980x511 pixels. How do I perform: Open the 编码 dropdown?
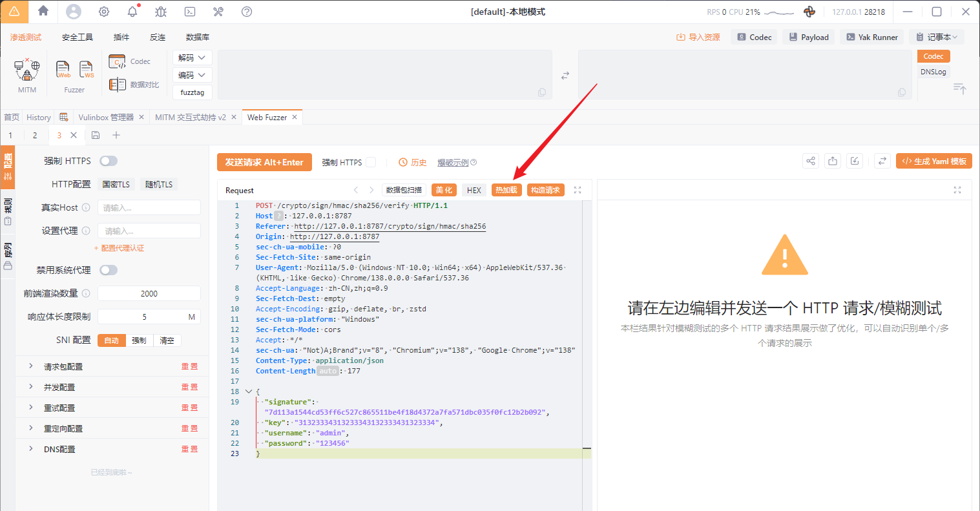[x=193, y=76]
